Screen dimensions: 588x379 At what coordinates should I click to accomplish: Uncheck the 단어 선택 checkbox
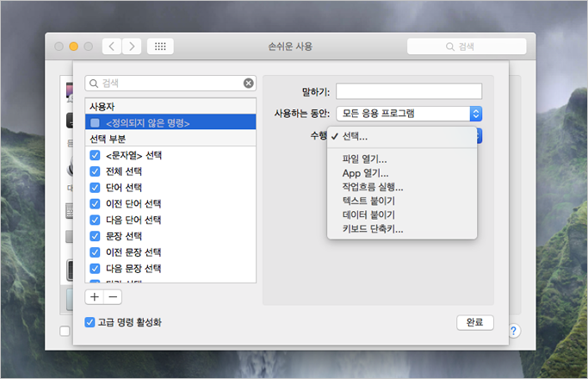96,188
